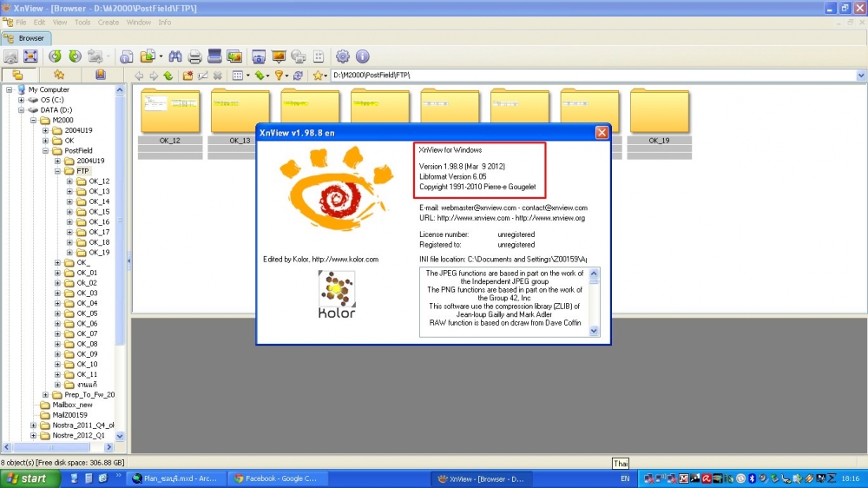This screenshot has height=488, width=868.
Task: Go forward with the right arrow
Action: point(154,76)
